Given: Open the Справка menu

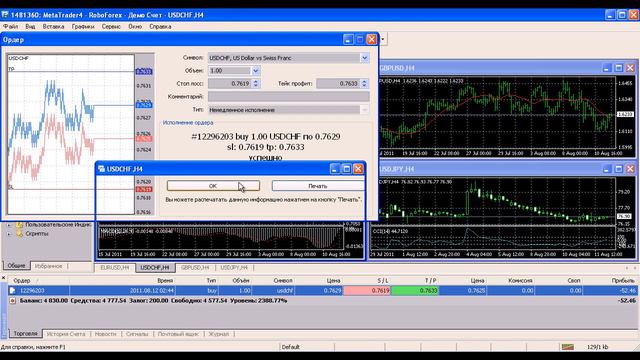Looking at the screenshot, I should [x=160, y=27].
